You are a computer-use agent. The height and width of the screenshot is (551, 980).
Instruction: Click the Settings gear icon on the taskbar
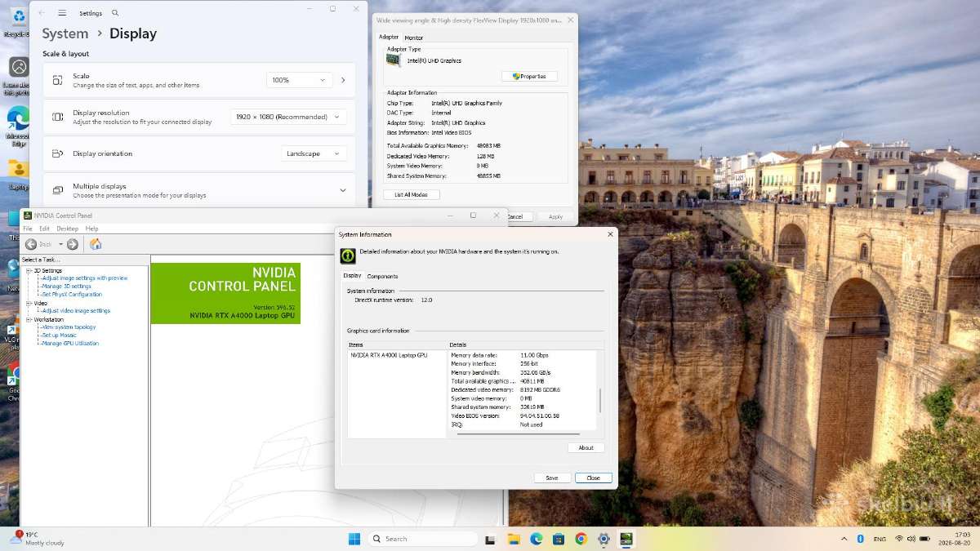pos(604,539)
